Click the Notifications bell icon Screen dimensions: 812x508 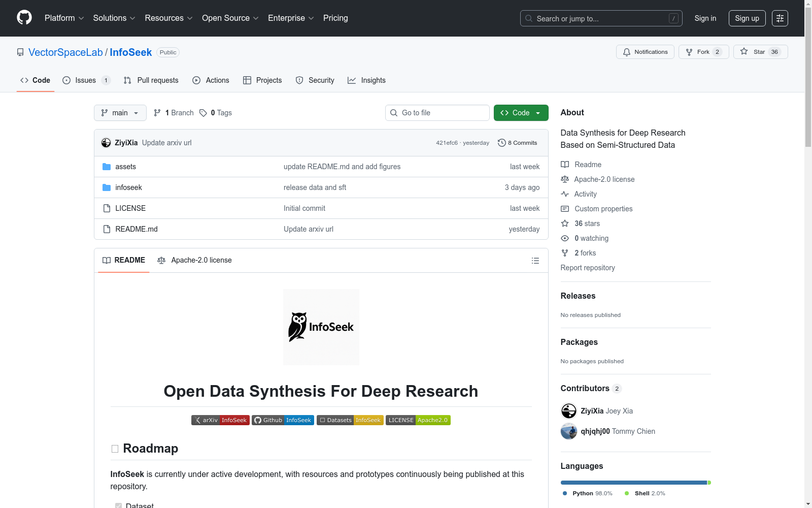tap(627, 52)
